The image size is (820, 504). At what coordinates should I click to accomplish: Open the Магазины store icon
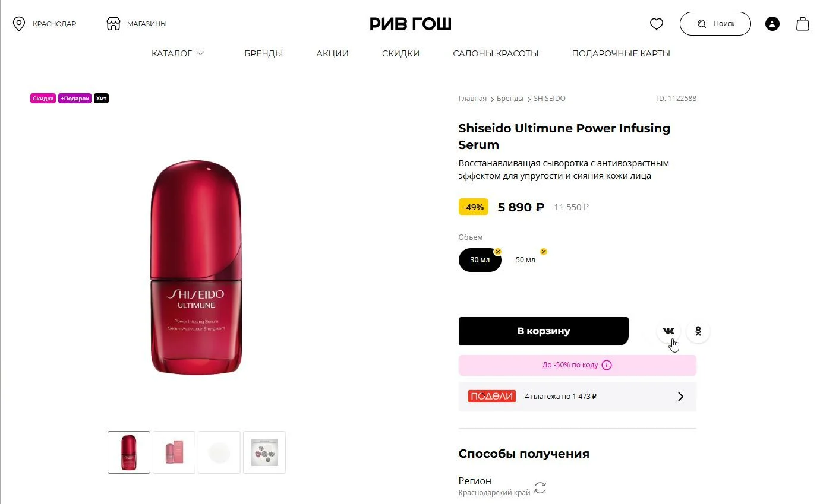(113, 24)
